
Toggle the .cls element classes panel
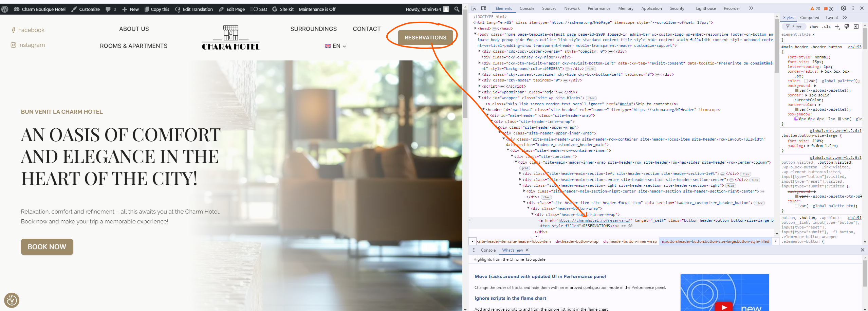[826, 26]
